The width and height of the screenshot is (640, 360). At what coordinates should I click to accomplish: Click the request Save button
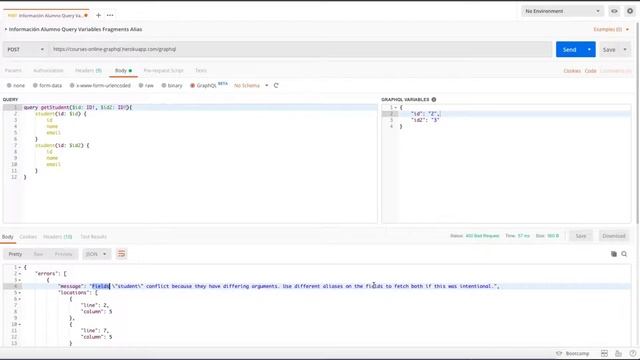[609, 49]
